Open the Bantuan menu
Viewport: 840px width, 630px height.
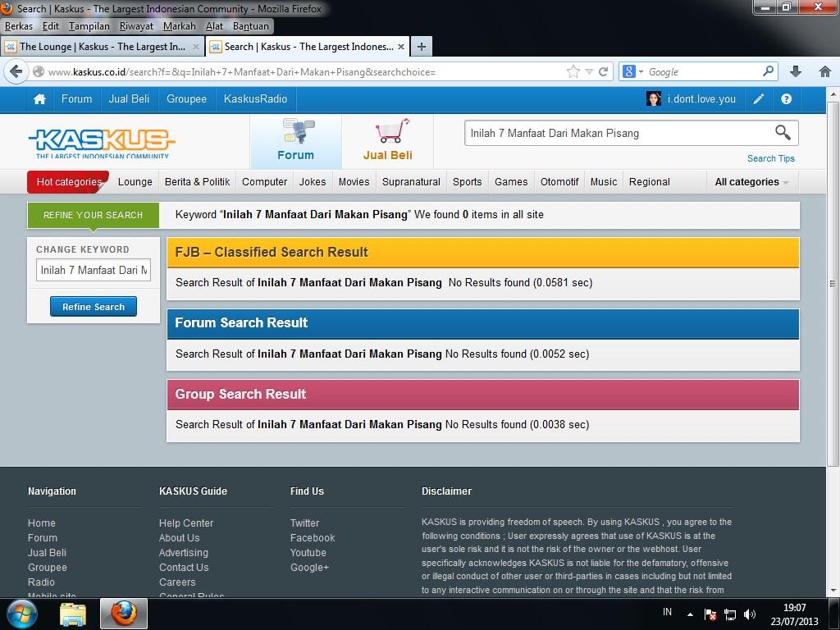coord(251,26)
